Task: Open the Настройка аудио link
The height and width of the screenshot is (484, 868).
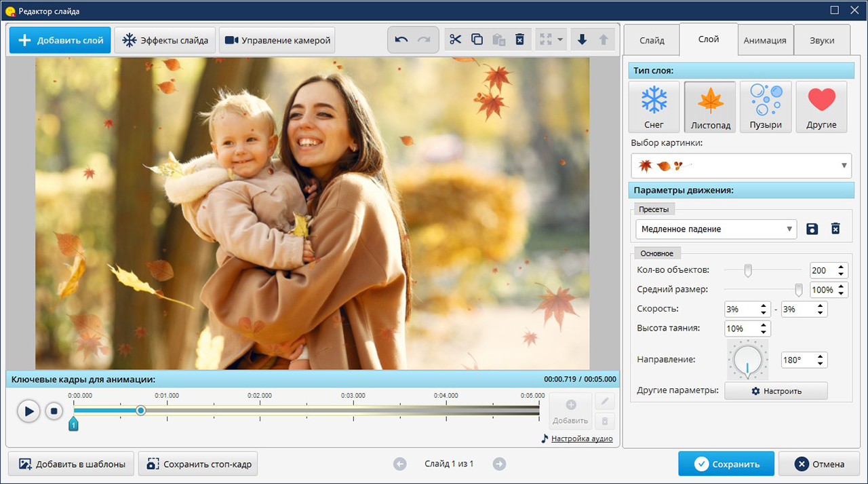Action: coord(582,439)
